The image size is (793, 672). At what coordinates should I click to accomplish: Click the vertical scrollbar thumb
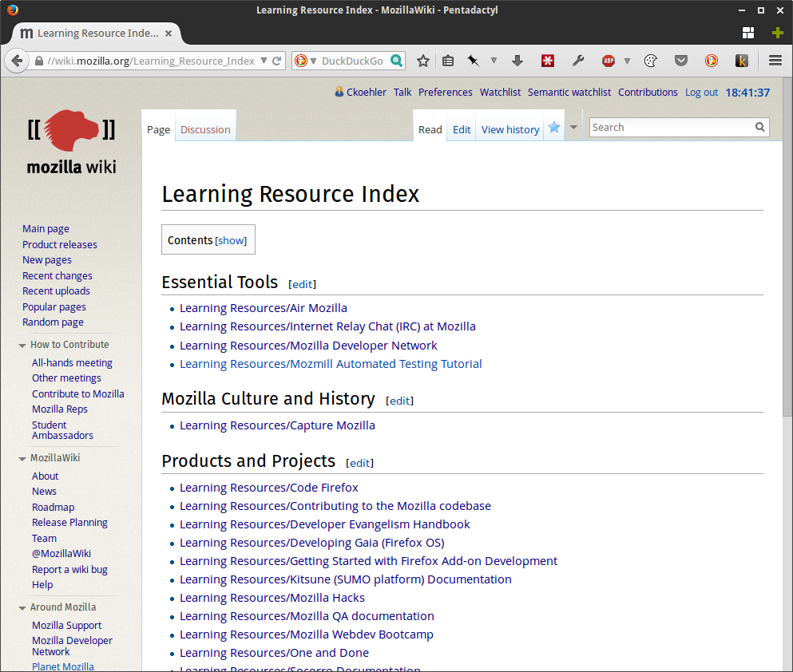(x=787, y=247)
